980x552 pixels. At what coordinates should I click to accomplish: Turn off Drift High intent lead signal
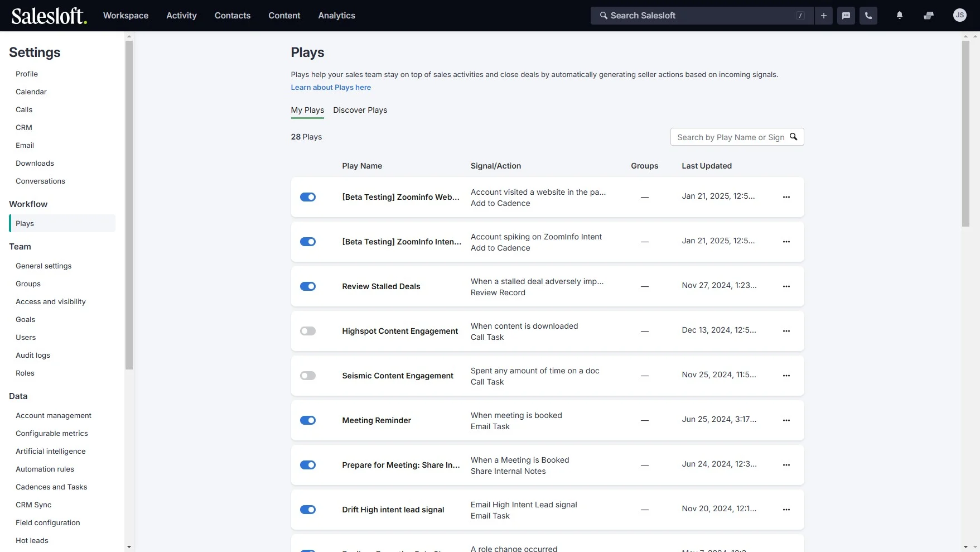tap(308, 510)
